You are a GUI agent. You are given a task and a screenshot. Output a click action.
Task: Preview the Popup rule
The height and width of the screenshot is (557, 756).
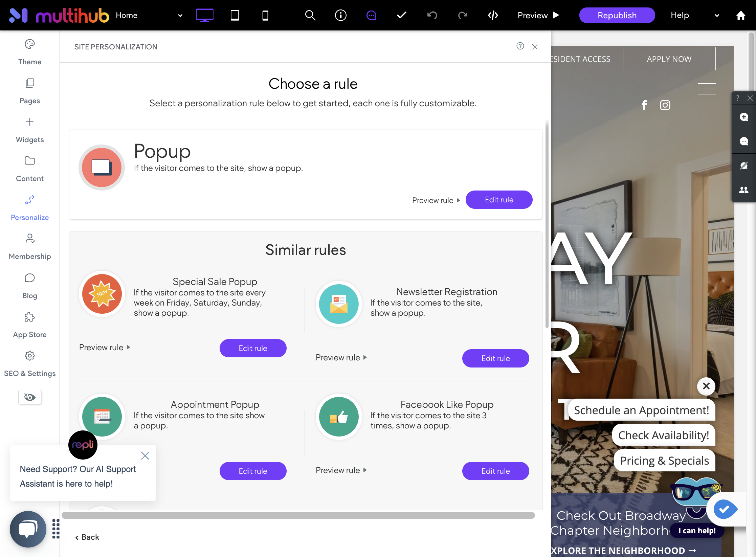pyautogui.click(x=436, y=200)
